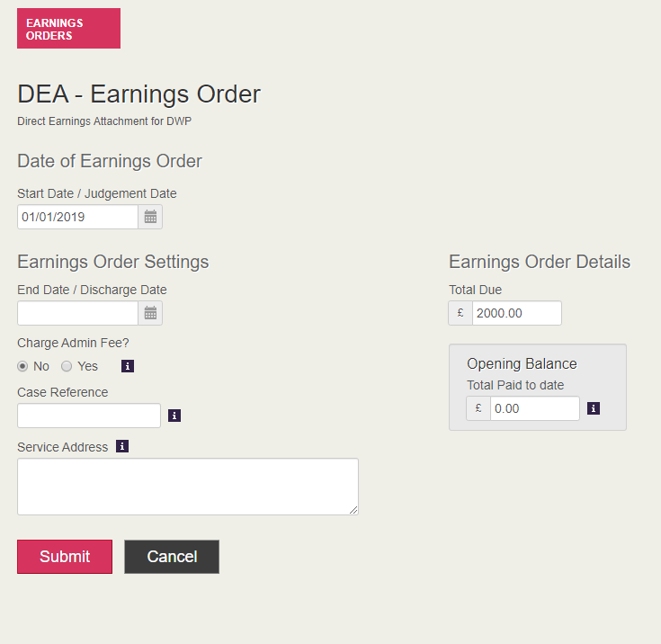Select Yes for Charge Admin Fee
The height and width of the screenshot is (644, 661).
67,366
